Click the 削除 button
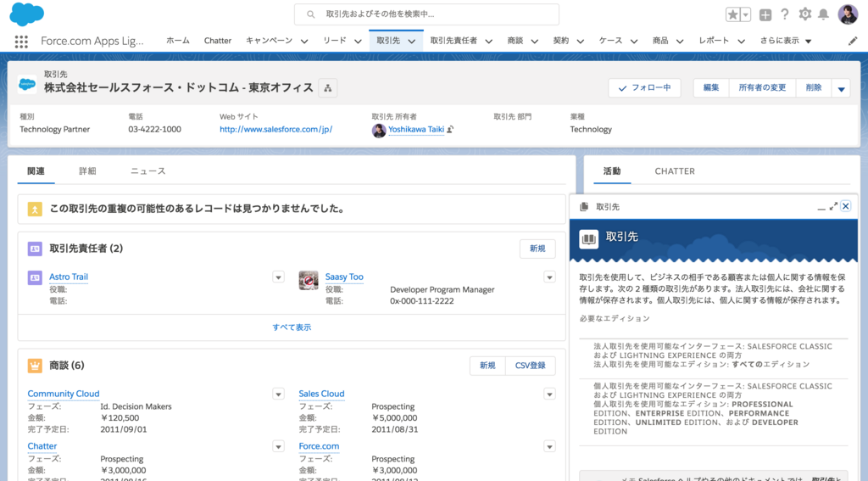This screenshot has height=481, width=868. [813, 88]
